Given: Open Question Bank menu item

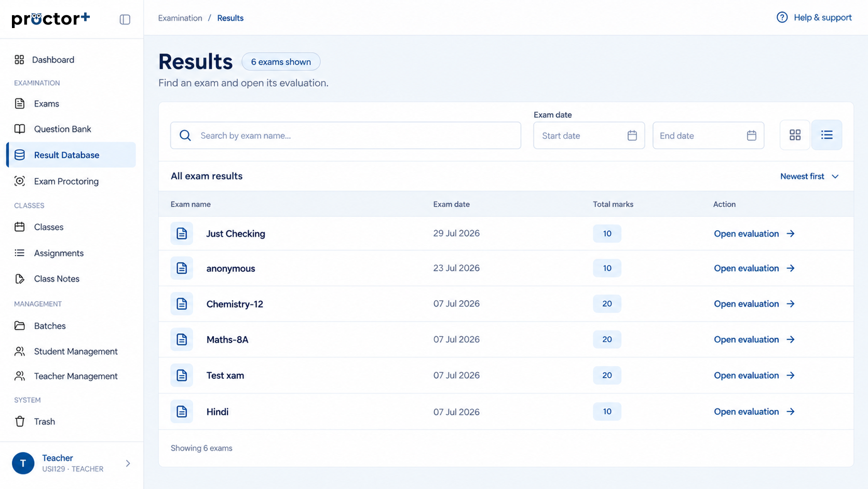Looking at the screenshot, I should tap(71, 129).
